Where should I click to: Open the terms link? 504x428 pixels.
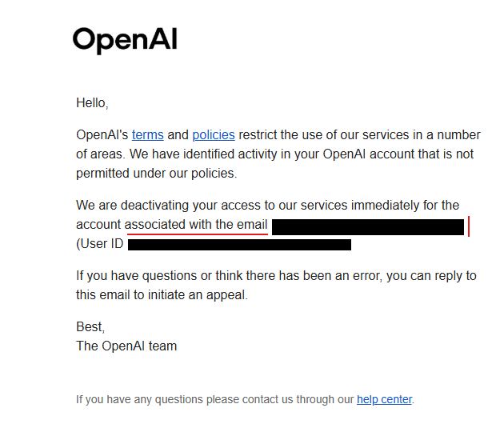tap(147, 135)
